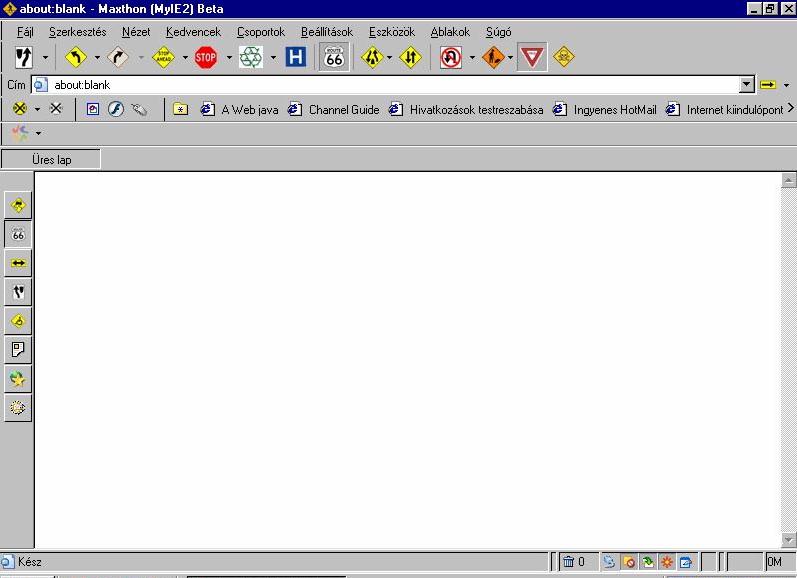Click the blue framed image icon

[93, 109]
